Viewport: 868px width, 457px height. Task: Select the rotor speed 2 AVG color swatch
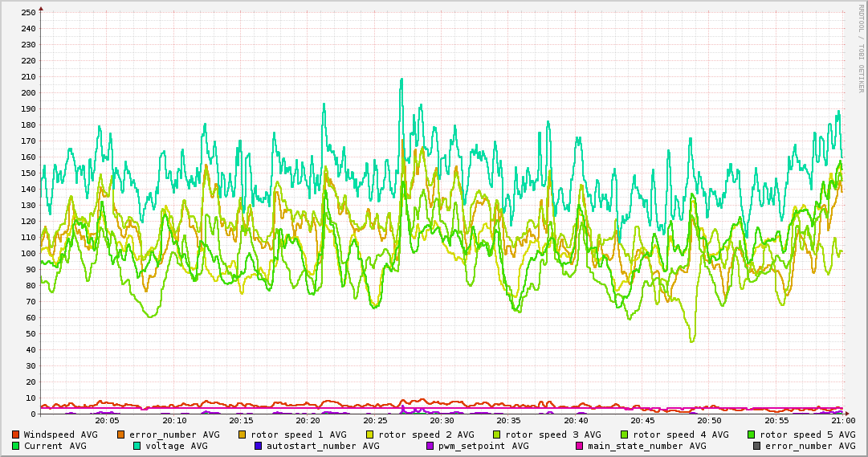[370, 435]
